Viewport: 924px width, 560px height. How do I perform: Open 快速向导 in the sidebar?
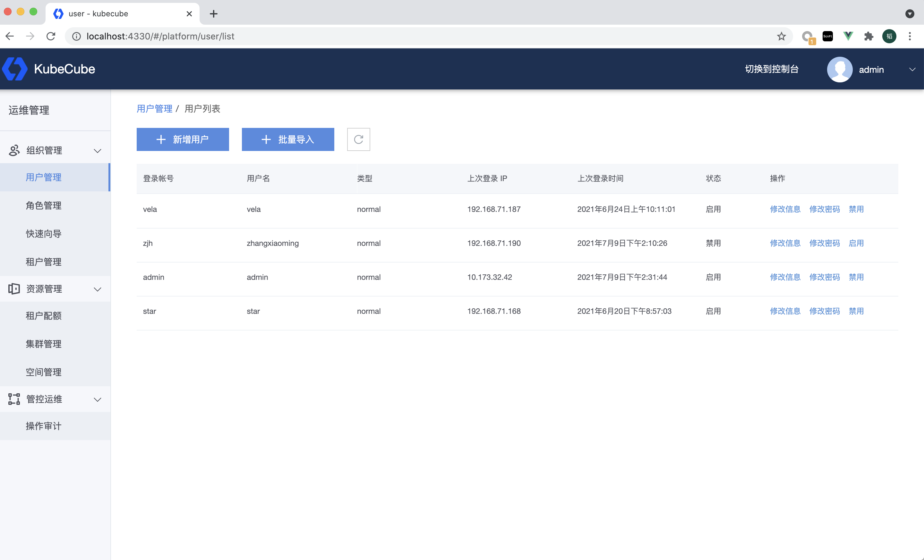[x=55, y=234]
